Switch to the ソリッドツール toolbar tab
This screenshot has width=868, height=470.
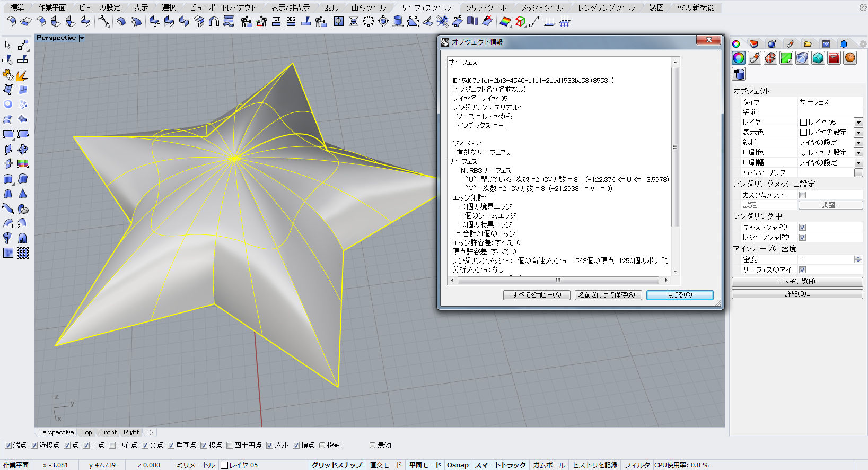click(x=486, y=7)
